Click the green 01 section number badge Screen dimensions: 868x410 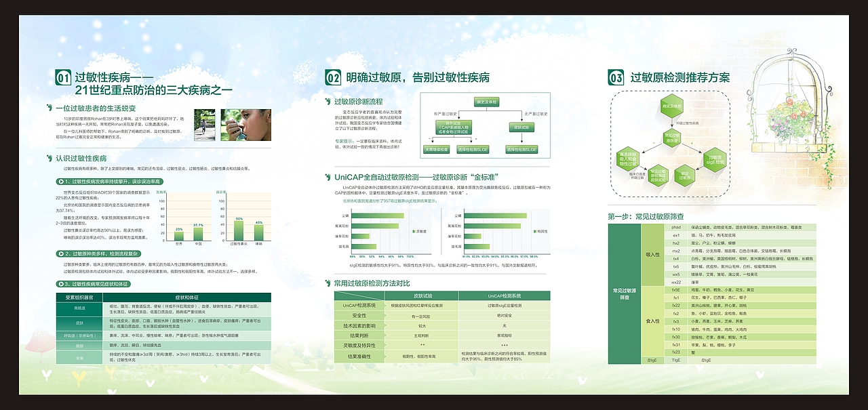click(x=62, y=78)
